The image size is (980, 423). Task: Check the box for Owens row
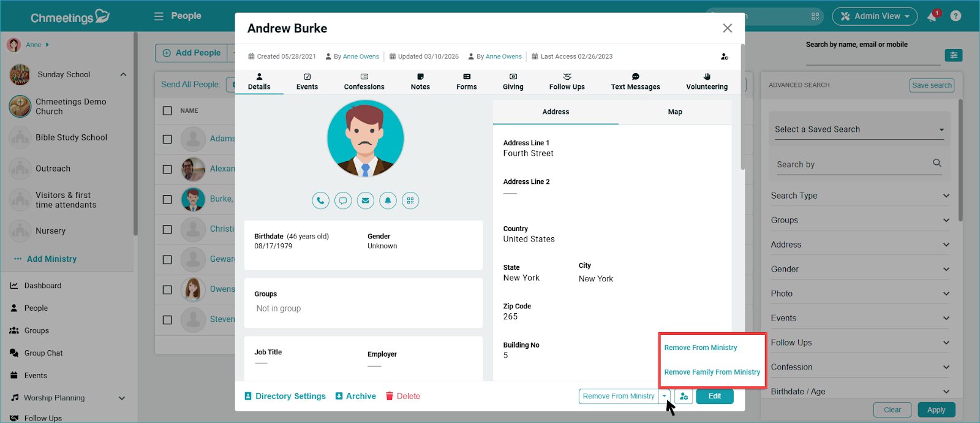pos(167,290)
